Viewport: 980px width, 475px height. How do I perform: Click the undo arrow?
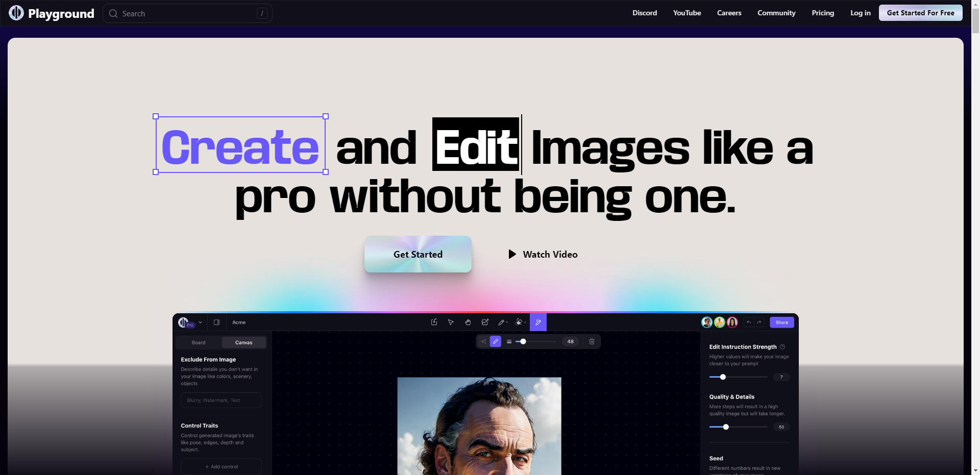[749, 322]
